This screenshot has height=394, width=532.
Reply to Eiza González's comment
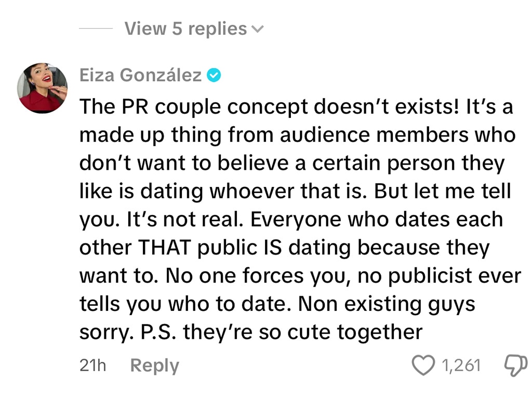coord(155,366)
